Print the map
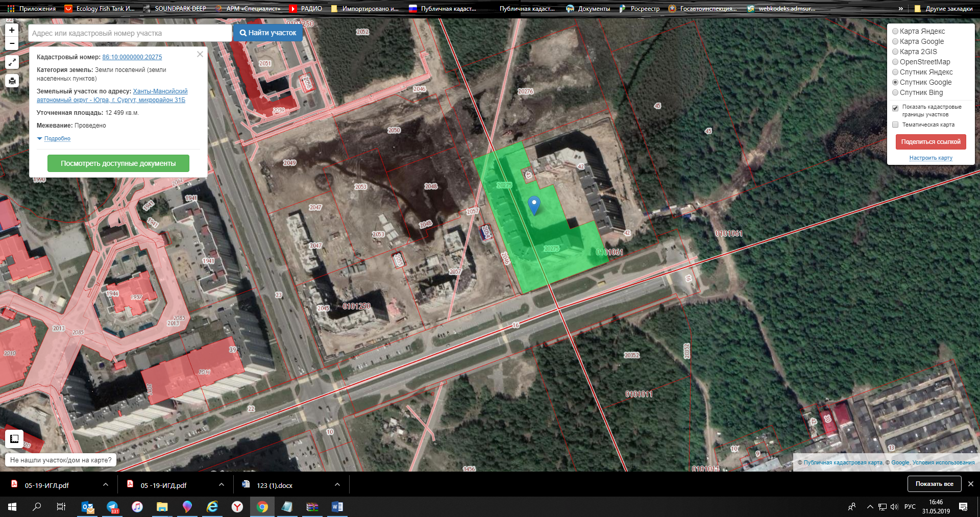The width and height of the screenshot is (980, 517). 12,81
